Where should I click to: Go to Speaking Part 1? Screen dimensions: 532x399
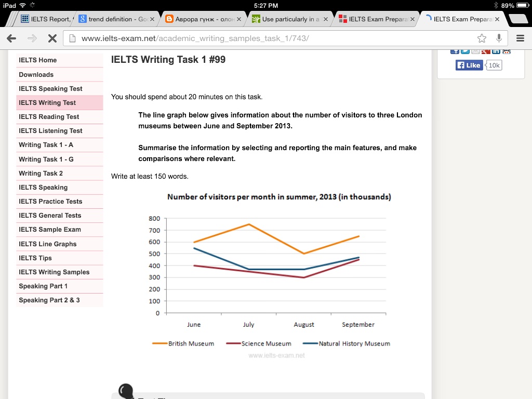point(59,286)
